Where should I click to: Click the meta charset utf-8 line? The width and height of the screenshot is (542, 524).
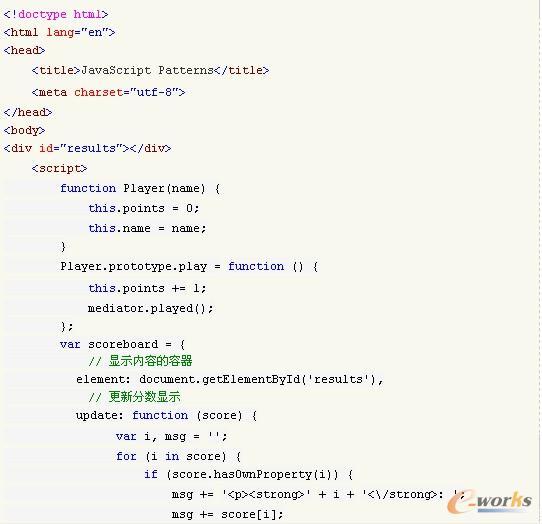(x=108, y=92)
